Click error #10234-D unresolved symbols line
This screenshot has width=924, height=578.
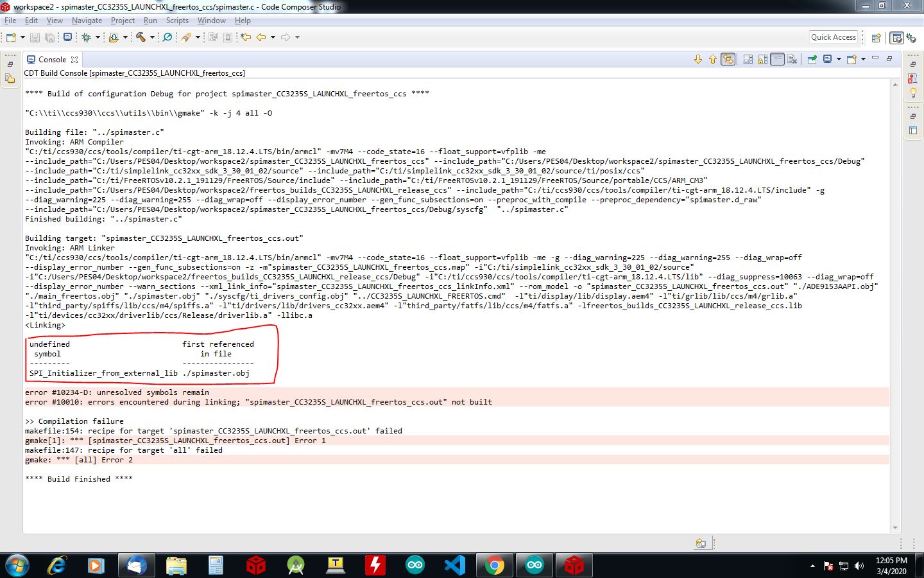pyautogui.click(x=117, y=392)
